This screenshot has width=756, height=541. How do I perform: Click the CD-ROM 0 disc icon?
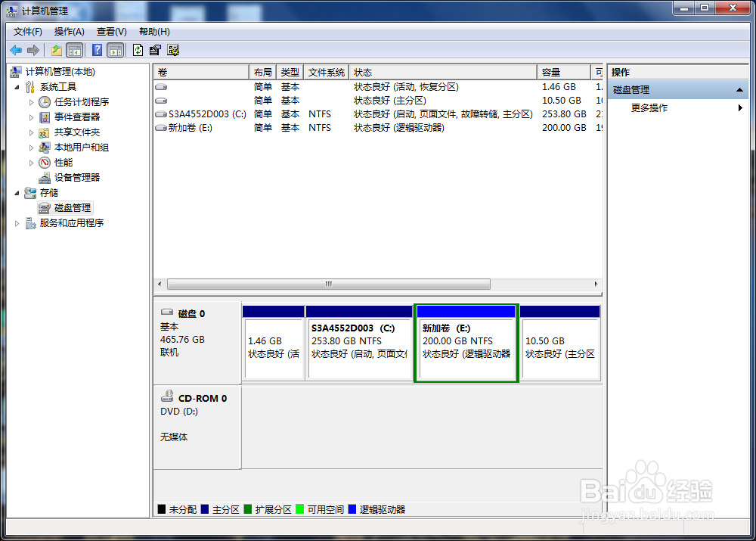167,396
